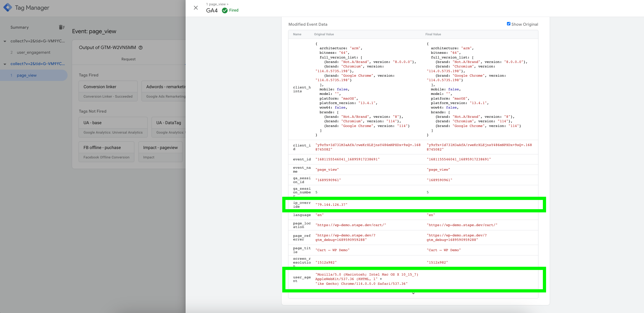Collapse the second collect?v=2 request group

point(5,64)
